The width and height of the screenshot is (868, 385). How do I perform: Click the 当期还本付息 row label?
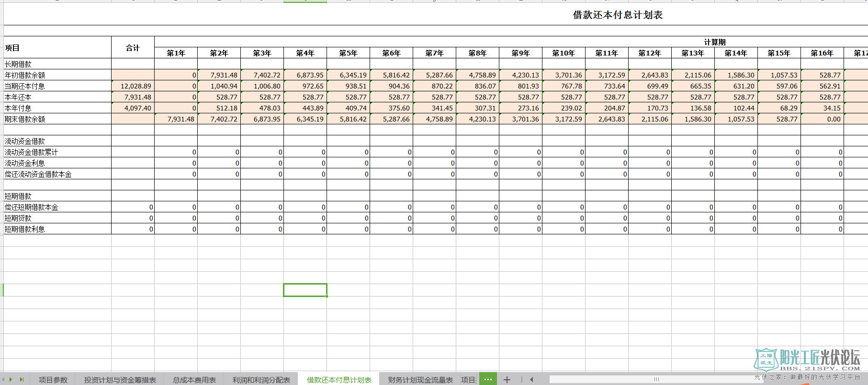point(25,86)
